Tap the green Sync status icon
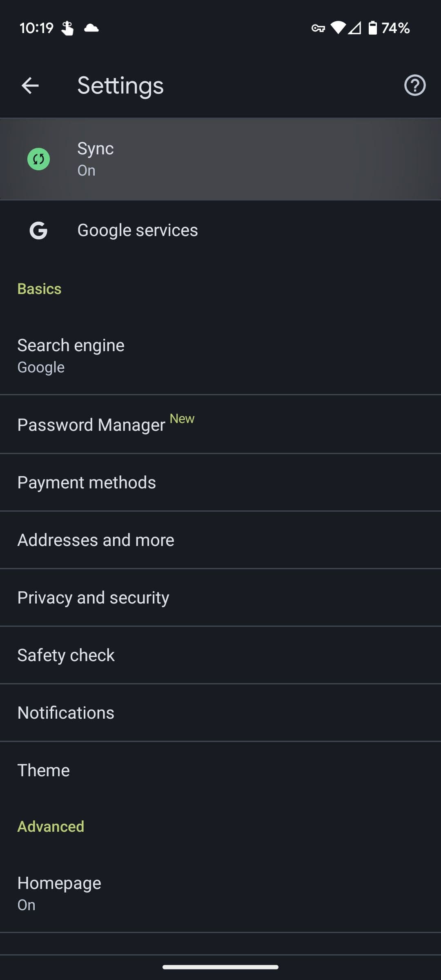This screenshot has width=441, height=980. click(39, 159)
